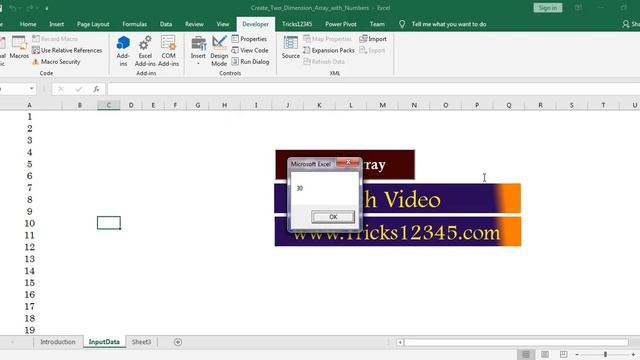
Task: Open COM Add-ins manager
Action: pos(168,51)
